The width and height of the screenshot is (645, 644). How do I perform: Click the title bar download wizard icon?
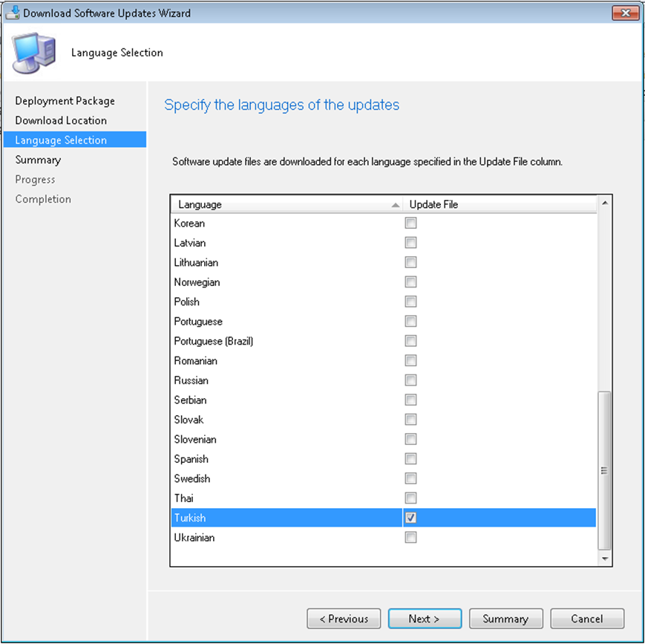click(x=13, y=13)
